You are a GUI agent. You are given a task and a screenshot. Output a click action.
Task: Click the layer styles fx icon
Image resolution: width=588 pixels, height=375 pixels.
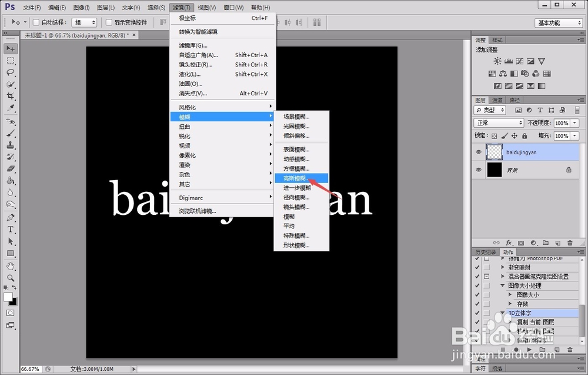[509, 243]
